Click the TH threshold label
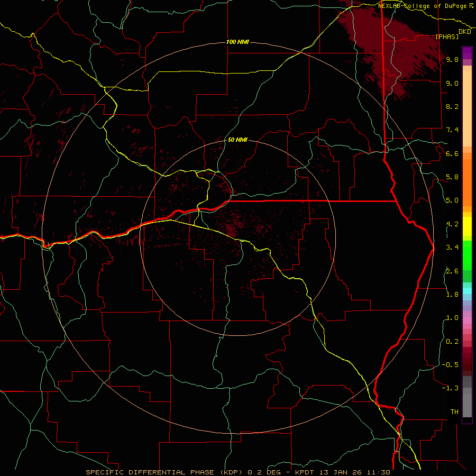 (454, 412)
